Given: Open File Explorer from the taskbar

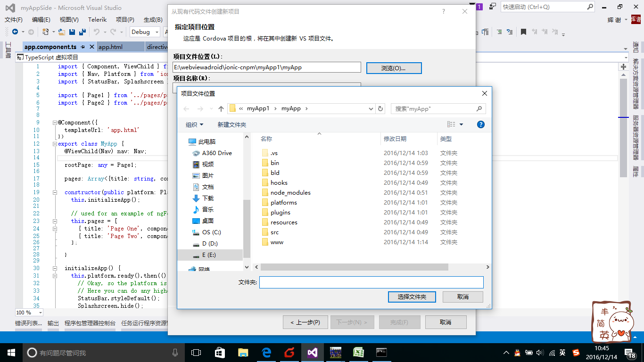Looking at the screenshot, I should 243,353.
